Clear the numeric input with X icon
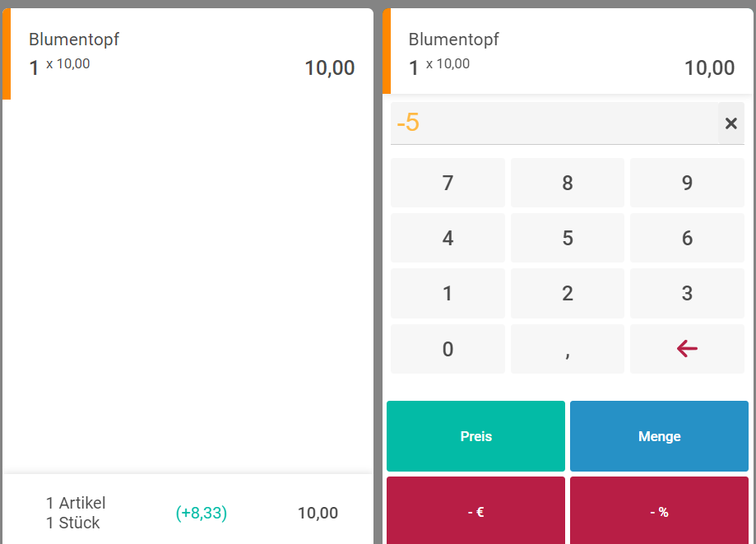The height and width of the screenshot is (544, 756). pos(730,123)
